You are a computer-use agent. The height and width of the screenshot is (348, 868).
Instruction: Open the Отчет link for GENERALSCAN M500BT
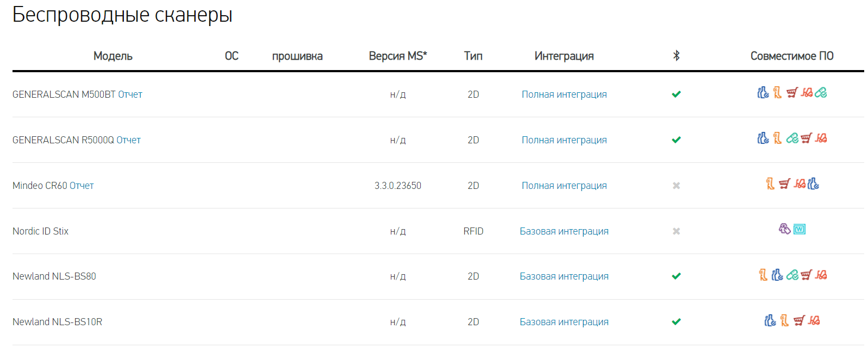pyautogui.click(x=130, y=94)
